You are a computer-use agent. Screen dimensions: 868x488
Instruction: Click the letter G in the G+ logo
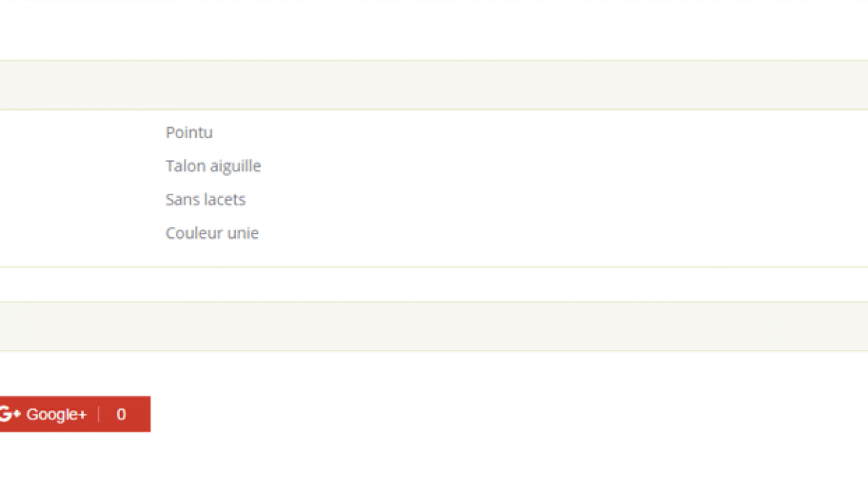pos(5,414)
